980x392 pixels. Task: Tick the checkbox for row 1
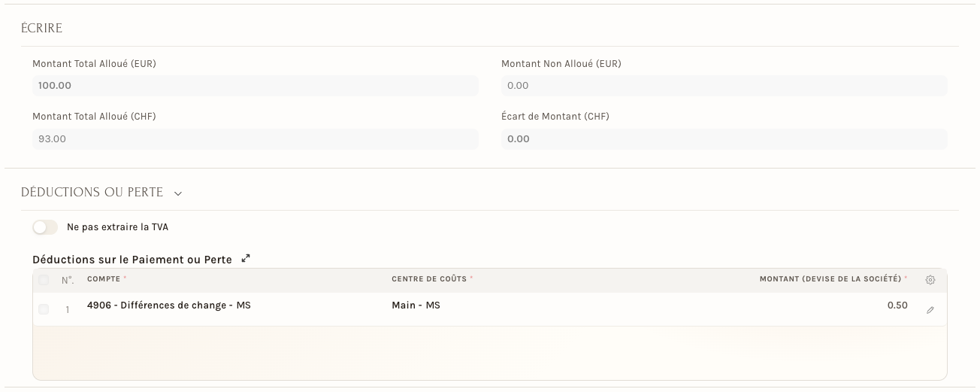[x=44, y=309]
